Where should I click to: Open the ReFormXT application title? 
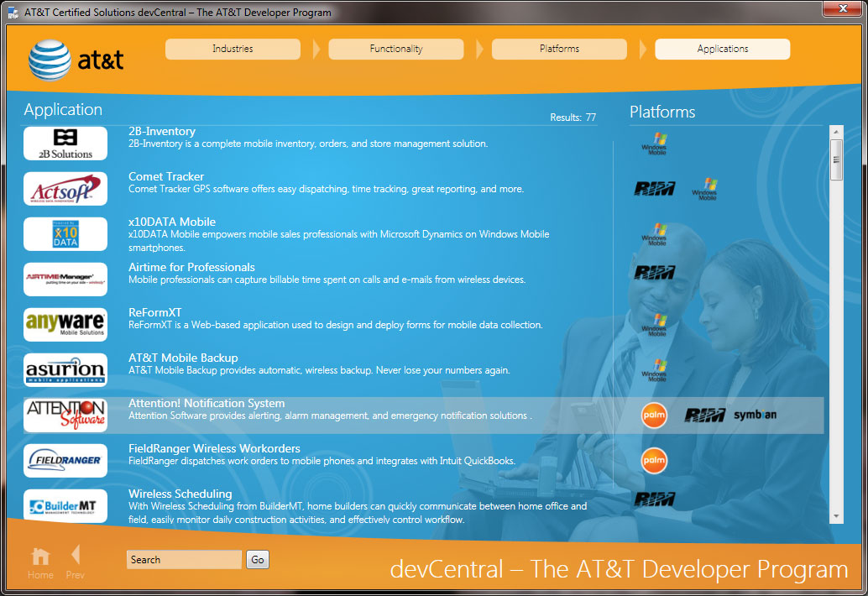pos(155,312)
